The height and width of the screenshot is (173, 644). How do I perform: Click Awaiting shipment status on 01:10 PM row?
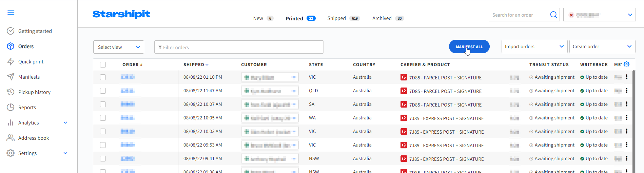(x=552, y=77)
